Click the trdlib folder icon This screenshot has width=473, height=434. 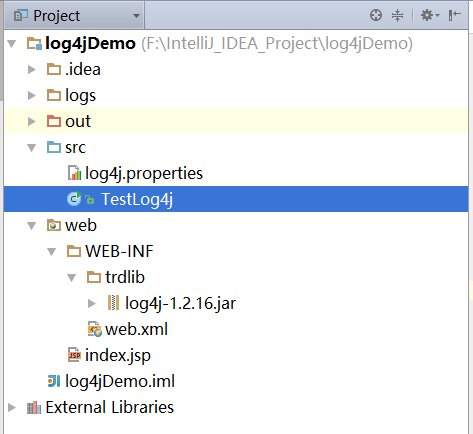coord(94,277)
